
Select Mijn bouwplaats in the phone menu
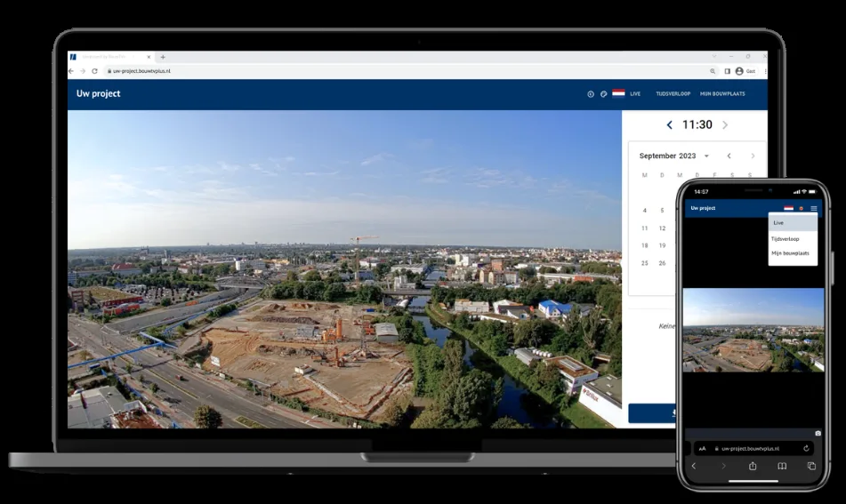[x=793, y=253]
